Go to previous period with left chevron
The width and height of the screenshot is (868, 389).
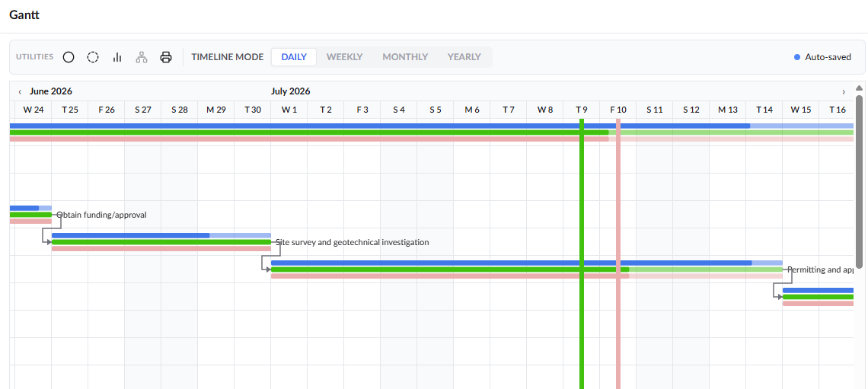tap(20, 92)
